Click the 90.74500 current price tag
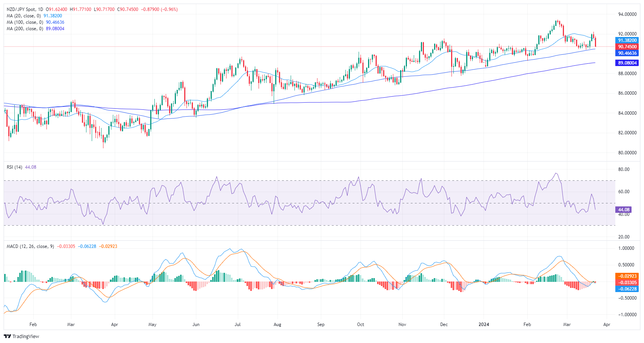Viewport: 644px width, 343px height. pos(627,47)
